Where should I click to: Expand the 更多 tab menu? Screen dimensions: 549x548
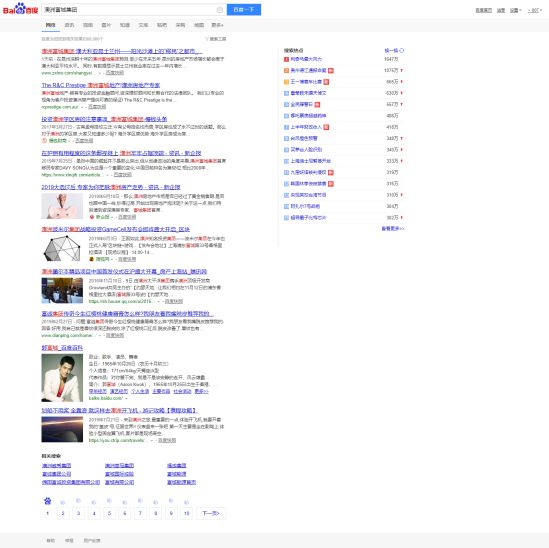(x=217, y=25)
